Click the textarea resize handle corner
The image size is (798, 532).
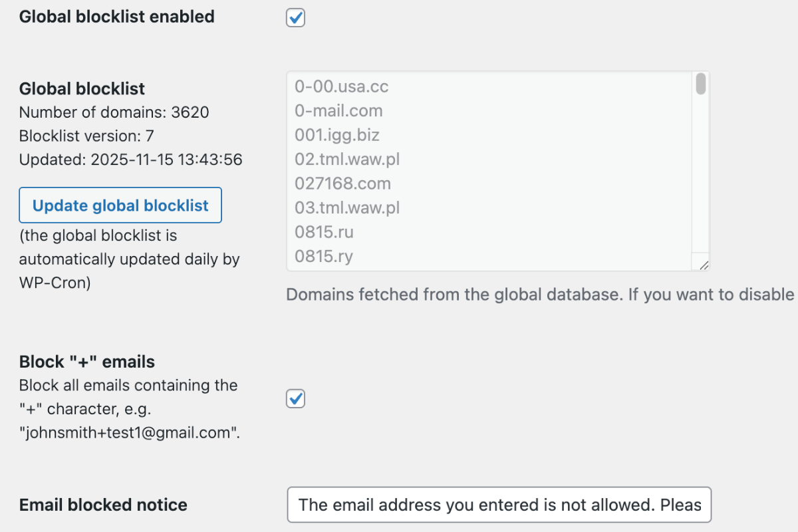pos(704,265)
